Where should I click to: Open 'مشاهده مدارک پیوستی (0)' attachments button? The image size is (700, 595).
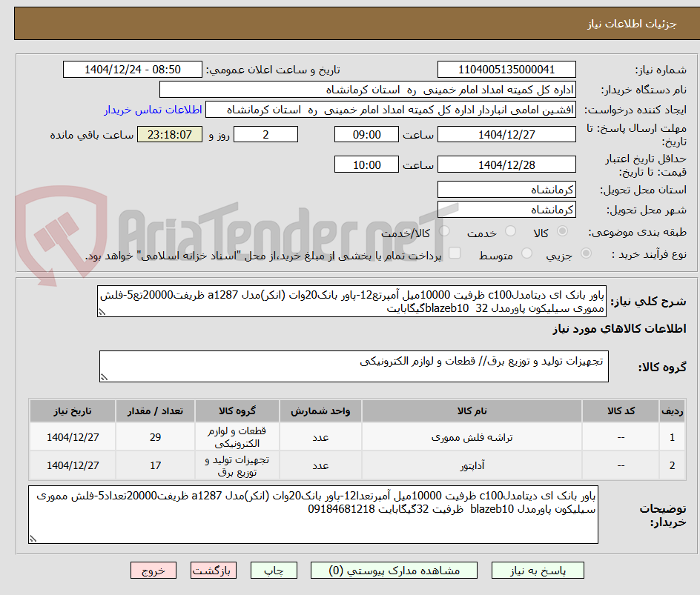tap(394, 571)
